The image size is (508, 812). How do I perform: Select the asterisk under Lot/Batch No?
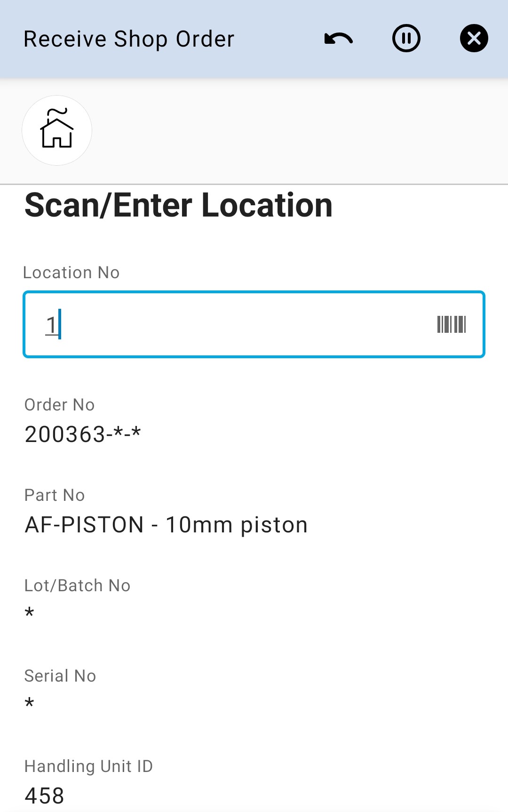(30, 613)
